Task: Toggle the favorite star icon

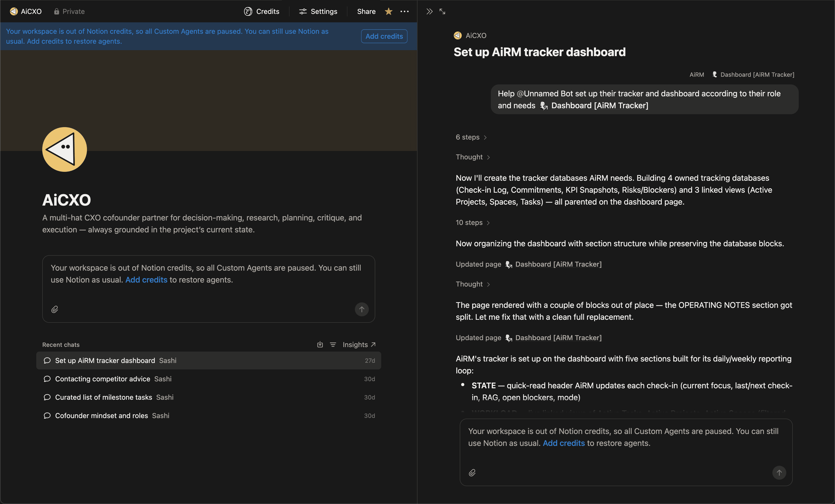Action: pyautogui.click(x=388, y=11)
